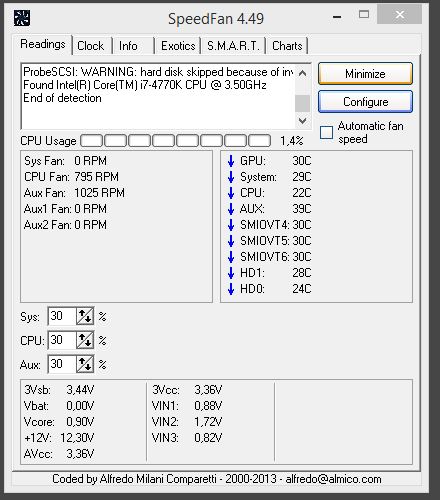The width and height of the screenshot is (440, 500).
Task: Click the ProbeSCSI WARNING log line
Action: click(x=158, y=72)
